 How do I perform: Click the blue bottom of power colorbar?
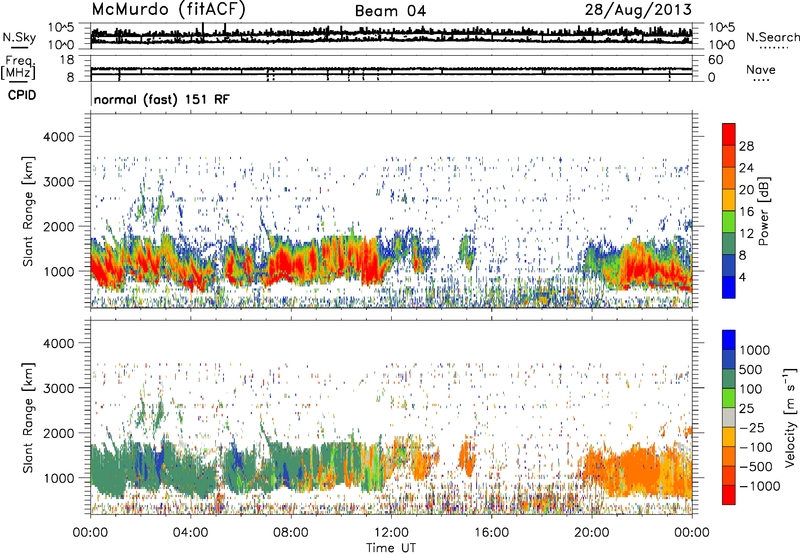[729, 288]
